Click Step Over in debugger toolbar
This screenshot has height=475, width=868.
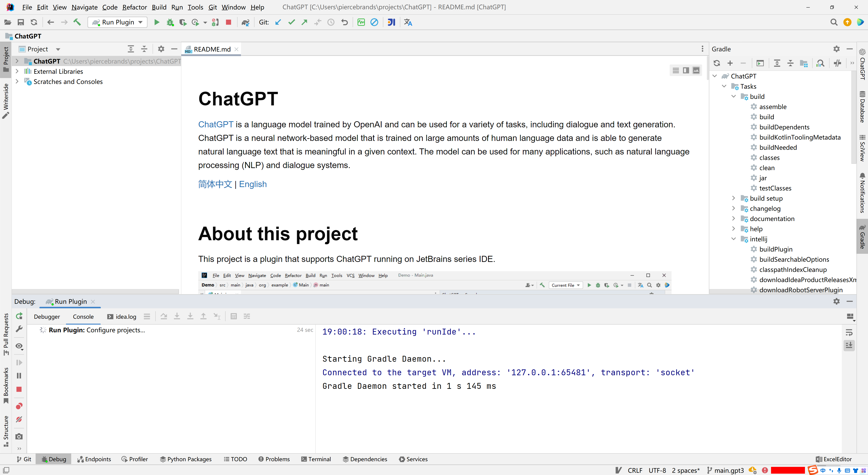[164, 316]
